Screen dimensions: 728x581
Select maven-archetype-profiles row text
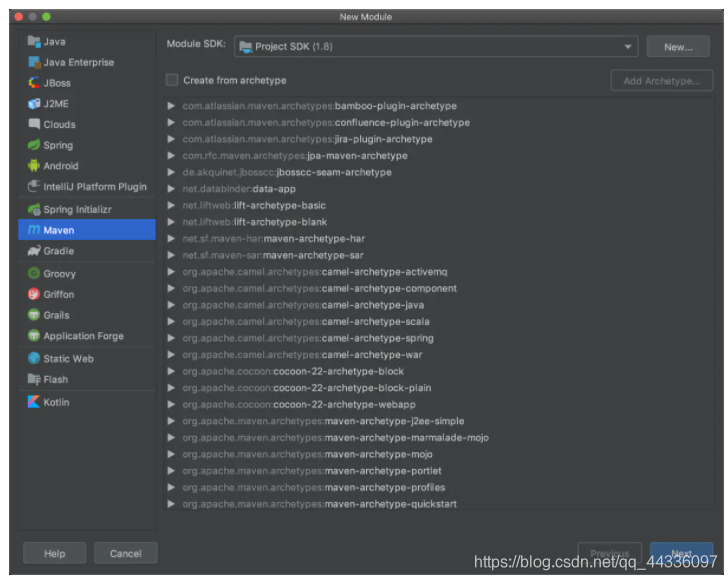(x=314, y=488)
